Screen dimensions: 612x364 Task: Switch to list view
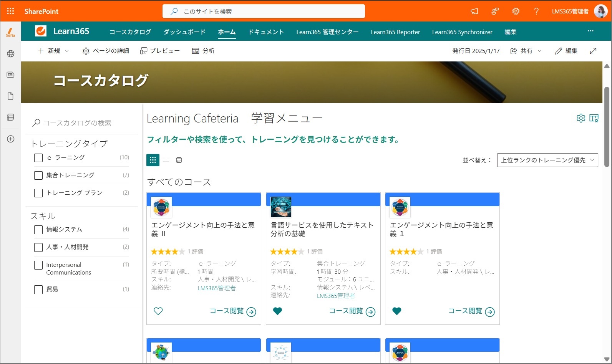point(166,160)
